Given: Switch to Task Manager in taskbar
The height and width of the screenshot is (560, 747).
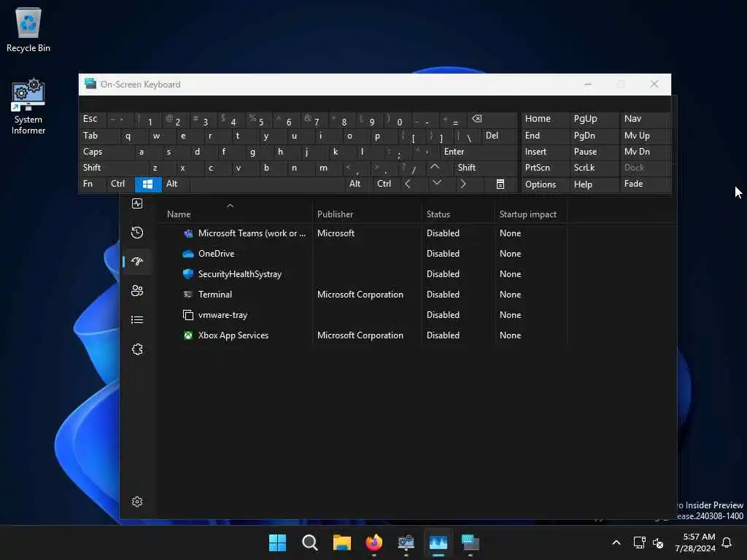Looking at the screenshot, I should point(438,542).
